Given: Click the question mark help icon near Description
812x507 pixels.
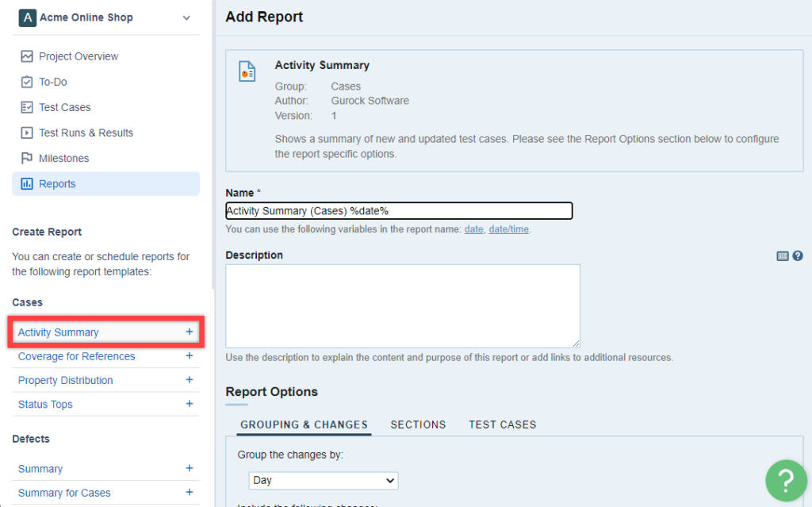Looking at the screenshot, I should [x=798, y=255].
